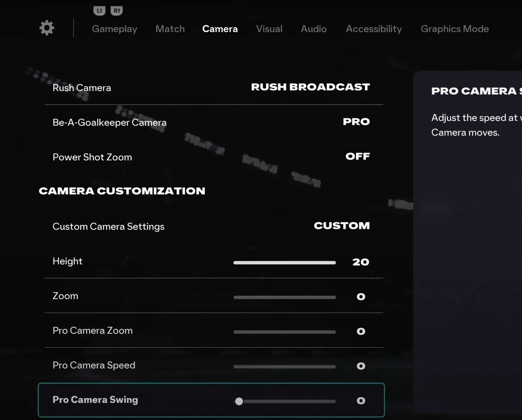Switch to the Accessibility tab

[374, 29]
